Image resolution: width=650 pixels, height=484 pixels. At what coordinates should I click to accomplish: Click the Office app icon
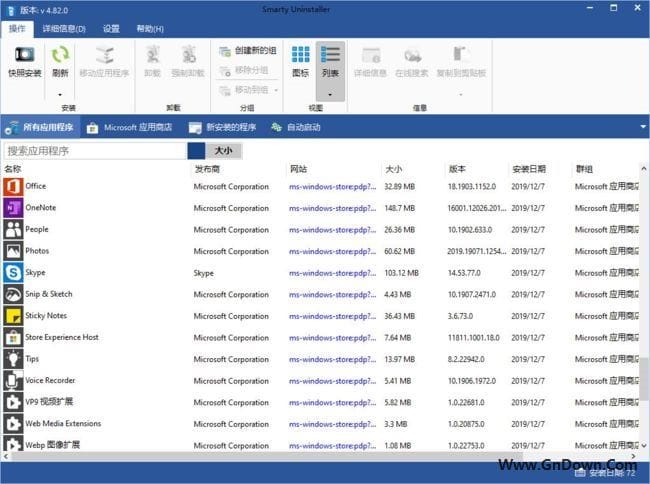tap(13, 186)
